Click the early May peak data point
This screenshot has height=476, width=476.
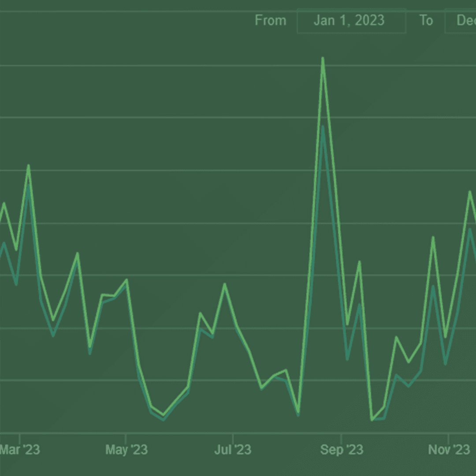[127, 280]
